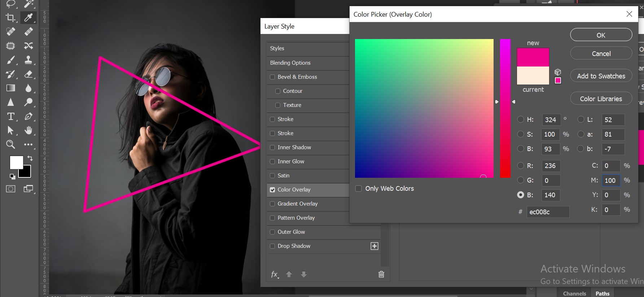The height and width of the screenshot is (297, 644).
Task: Pick a color in the saturation-brightness field
Action: [x=424, y=108]
